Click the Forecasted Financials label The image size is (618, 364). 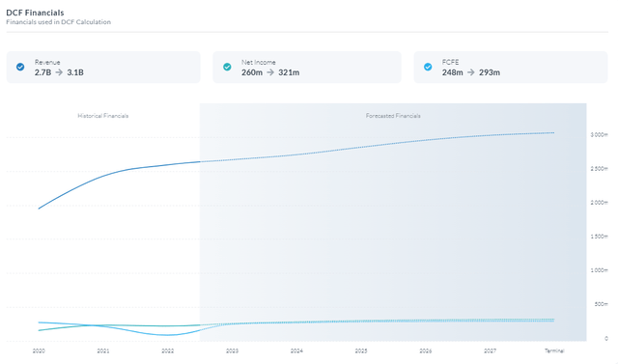[x=393, y=116]
